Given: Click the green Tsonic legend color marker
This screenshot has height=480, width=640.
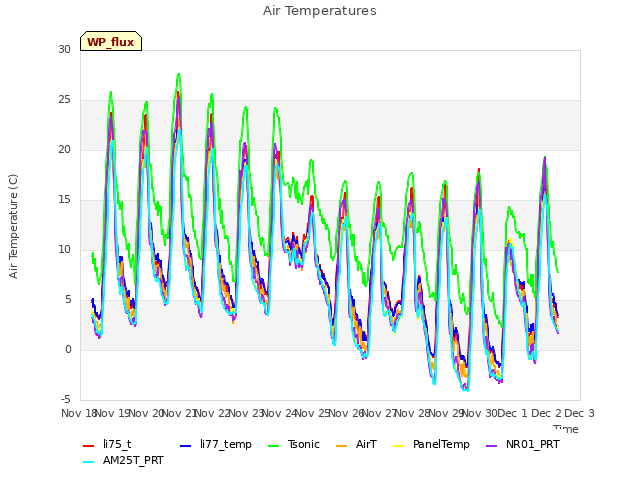Looking at the screenshot, I should (x=273, y=446).
